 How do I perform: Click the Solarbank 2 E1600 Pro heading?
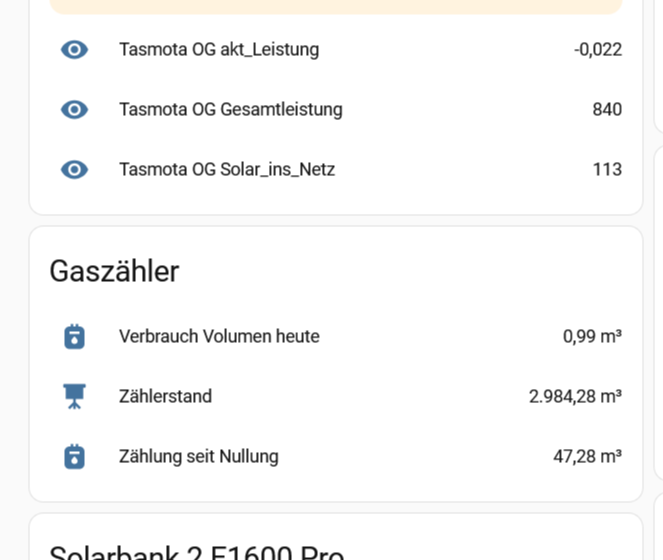[x=196, y=552]
